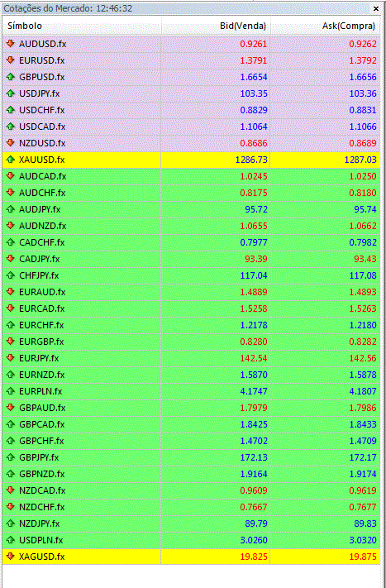Click the up arrow icon beside CADCHF.fx
This screenshot has height=588, width=386.
point(11,242)
